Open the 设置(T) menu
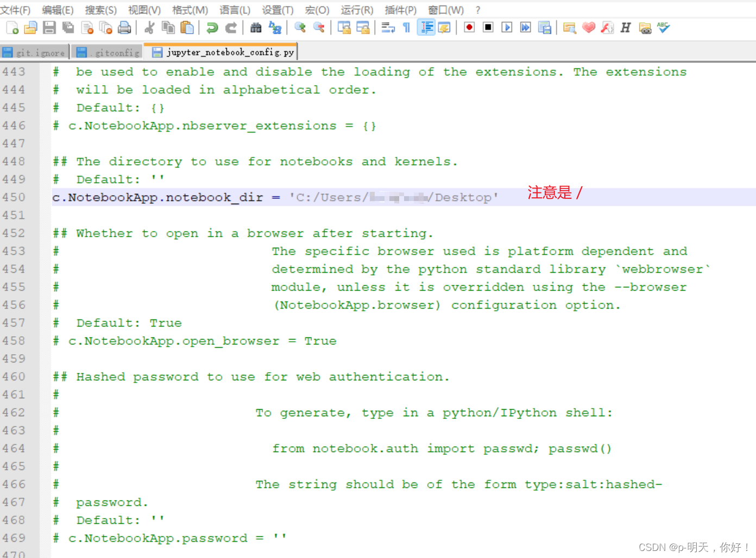The width and height of the screenshot is (756, 558). 278,10
